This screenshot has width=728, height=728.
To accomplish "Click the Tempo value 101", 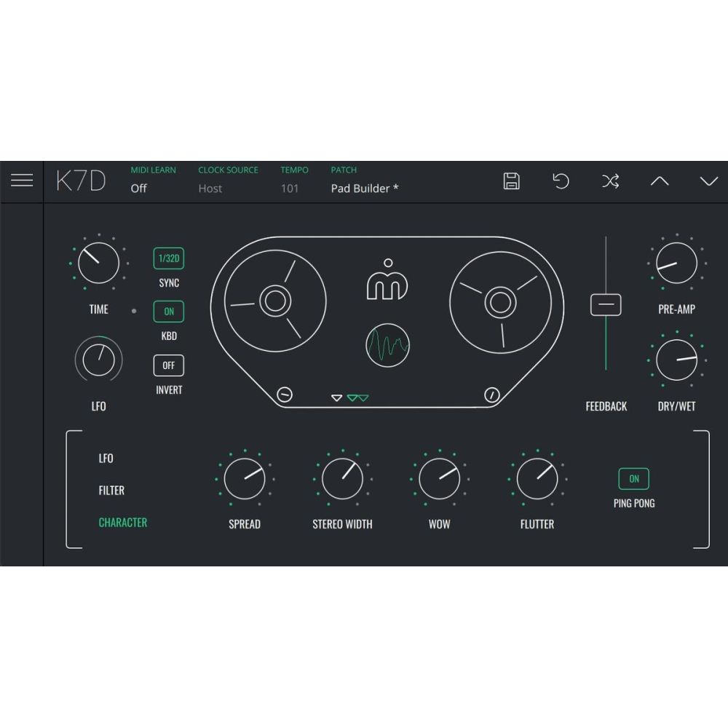I will coord(289,188).
